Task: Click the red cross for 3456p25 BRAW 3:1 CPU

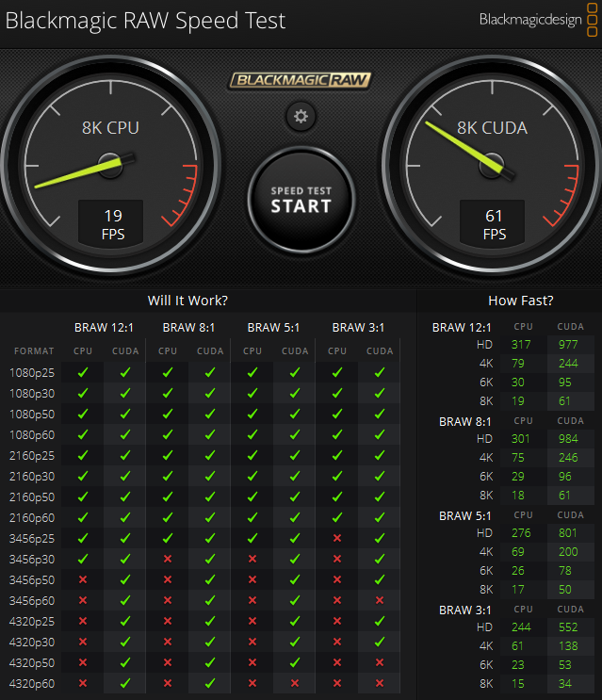Action: click(337, 538)
